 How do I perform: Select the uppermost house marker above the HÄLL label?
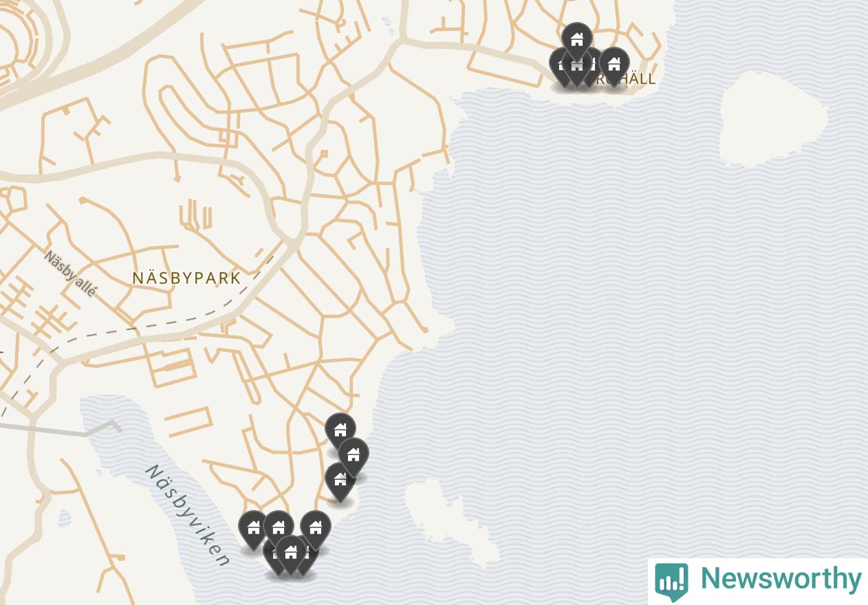576,40
